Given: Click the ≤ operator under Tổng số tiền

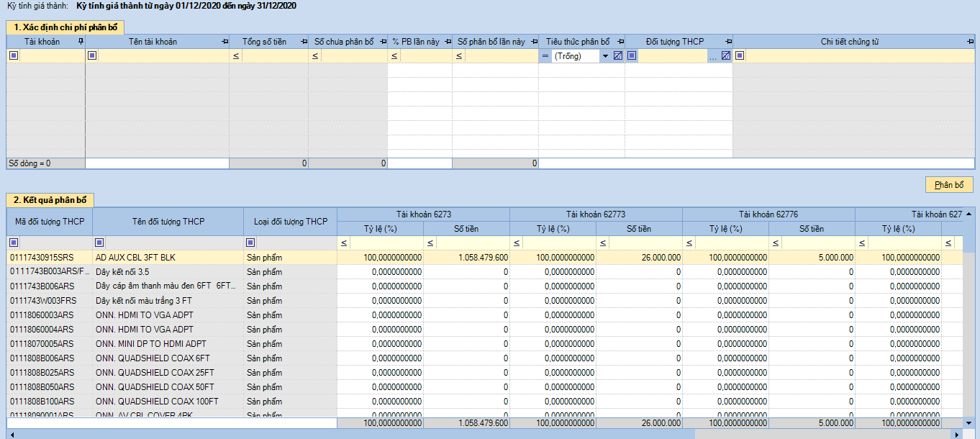Looking at the screenshot, I should (x=236, y=56).
